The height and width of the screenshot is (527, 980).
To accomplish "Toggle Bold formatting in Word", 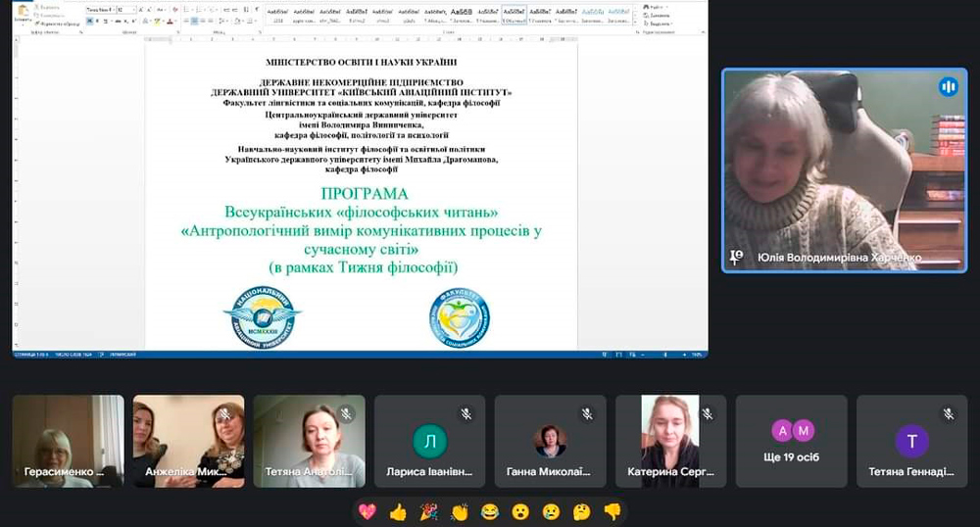I will click(x=90, y=22).
